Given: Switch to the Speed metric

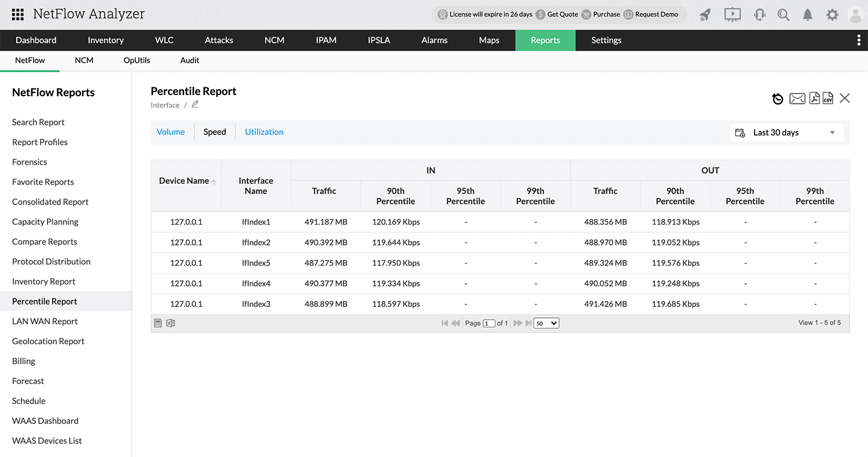Looking at the screenshot, I should tap(215, 131).
